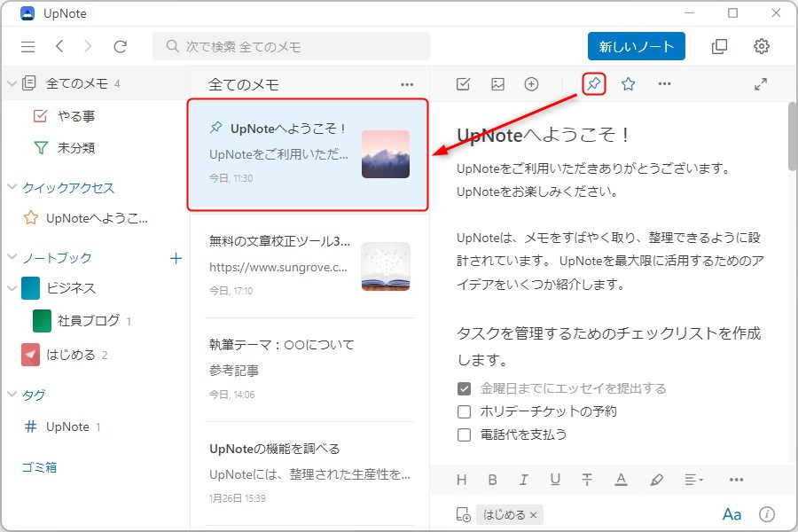Apply italic with I icon
The image size is (798, 532).
click(x=523, y=480)
